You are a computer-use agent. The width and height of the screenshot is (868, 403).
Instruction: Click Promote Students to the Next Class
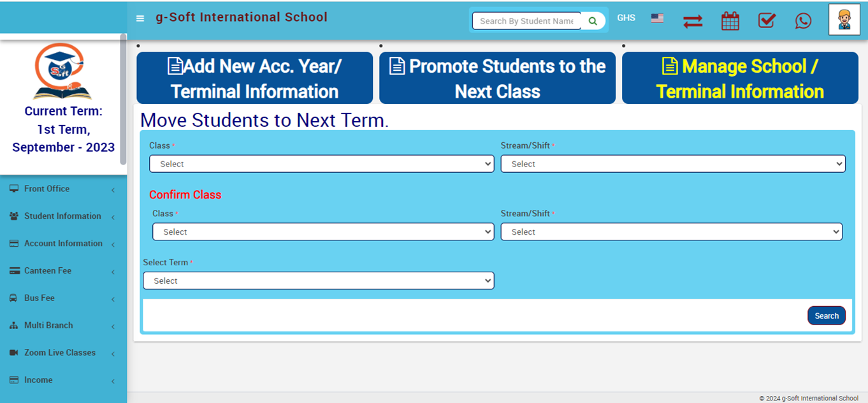tap(497, 78)
